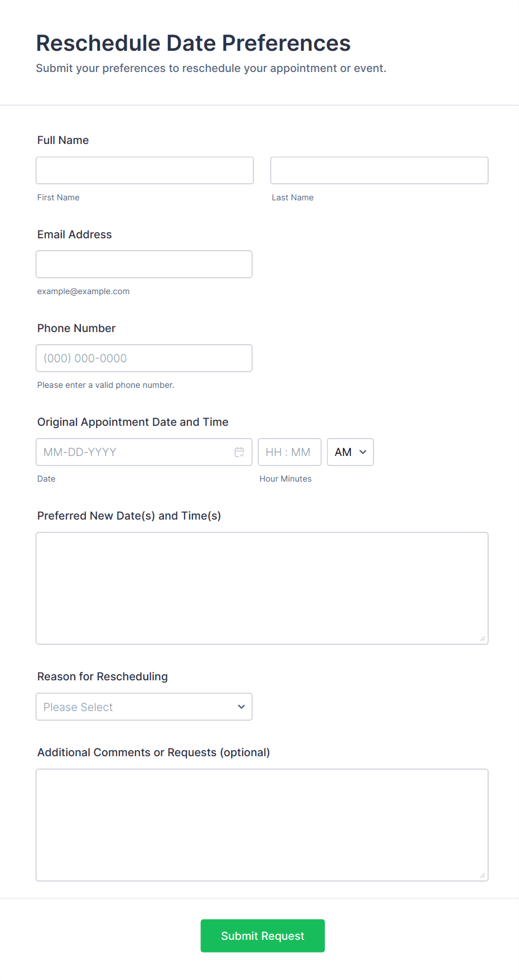
Task: Expand the Reason for Rescheduling dropdown
Action: tap(144, 707)
